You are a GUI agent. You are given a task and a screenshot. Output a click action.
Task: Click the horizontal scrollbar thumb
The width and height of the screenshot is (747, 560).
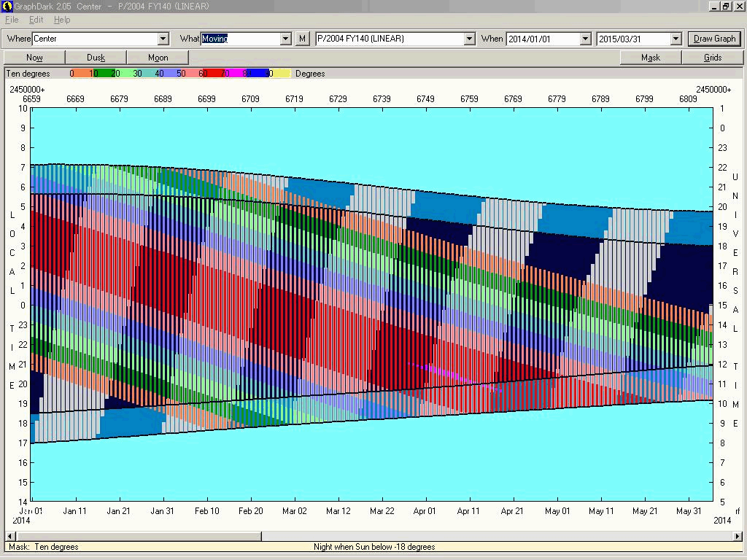click(x=138, y=536)
